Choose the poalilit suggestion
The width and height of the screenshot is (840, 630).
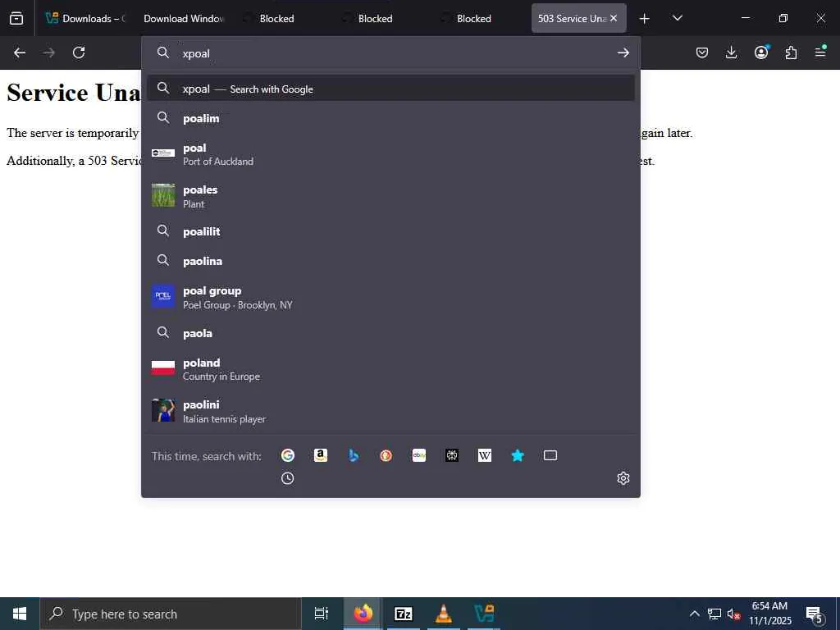[x=391, y=231]
